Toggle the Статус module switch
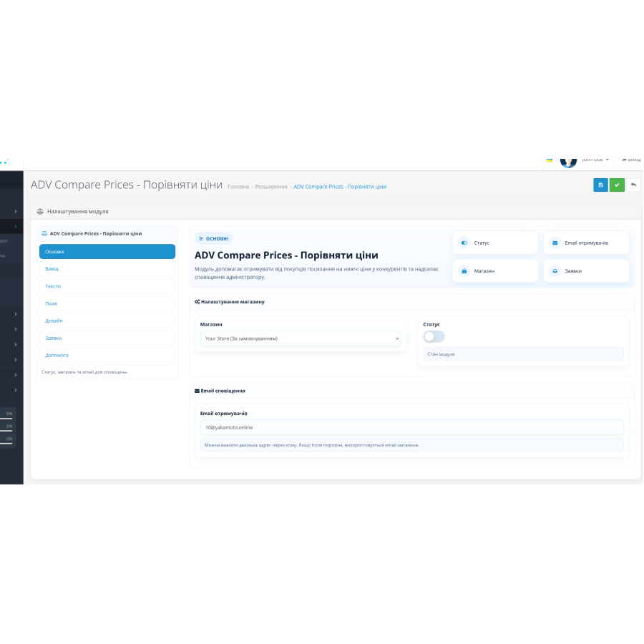644x644 pixels. (x=434, y=336)
